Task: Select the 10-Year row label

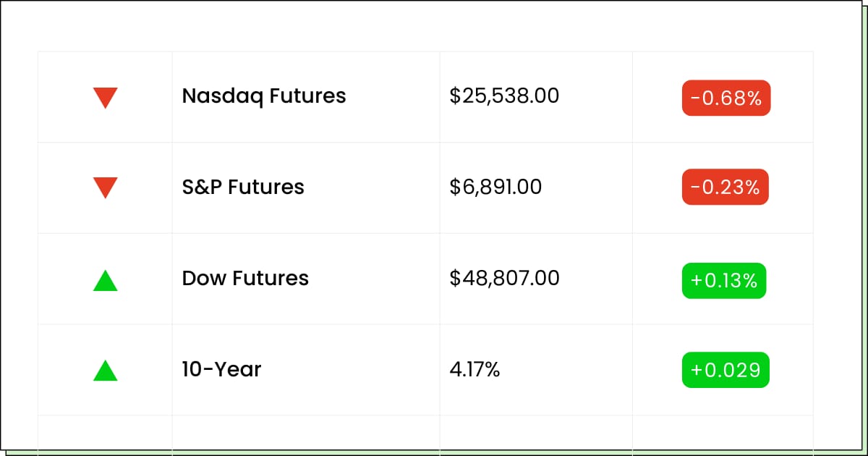Action: [221, 369]
